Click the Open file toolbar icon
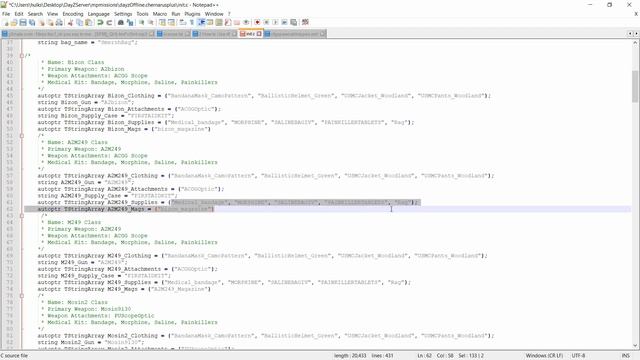 pos(14,22)
